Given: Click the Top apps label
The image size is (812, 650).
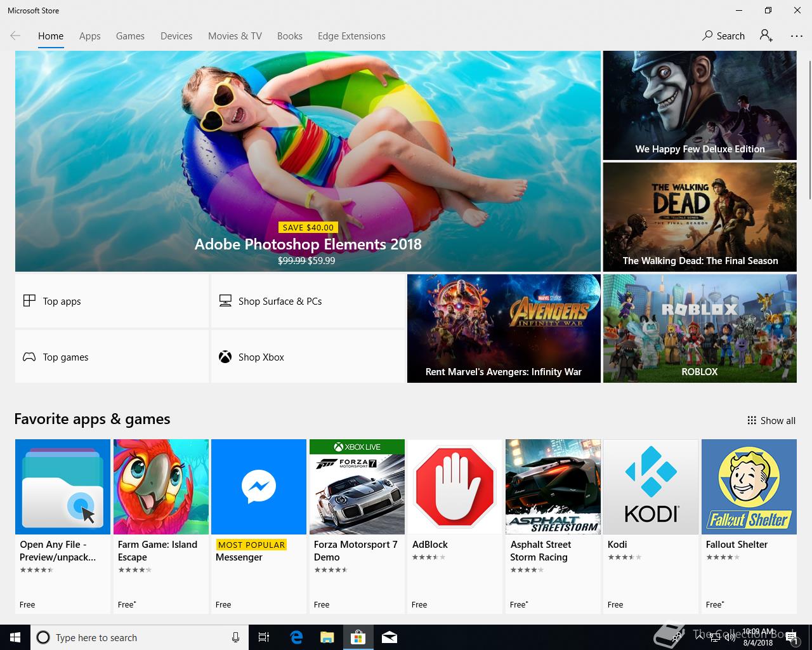Looking at the screenshot, I should pyautogui.click(x=62, y=302).
